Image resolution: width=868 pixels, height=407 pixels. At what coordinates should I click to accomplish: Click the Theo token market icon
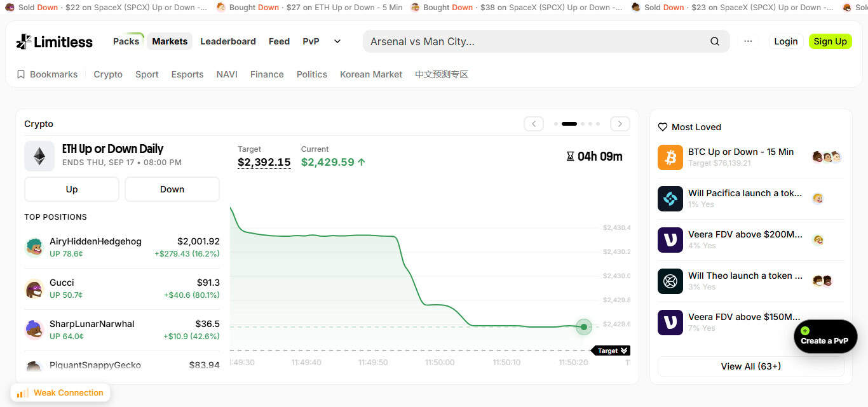(x=670, y=281)
